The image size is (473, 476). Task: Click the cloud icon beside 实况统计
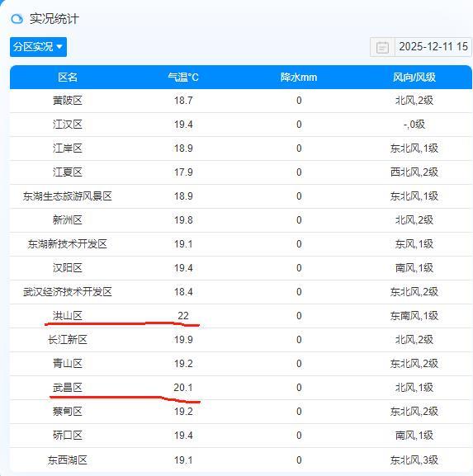[17, 19]
